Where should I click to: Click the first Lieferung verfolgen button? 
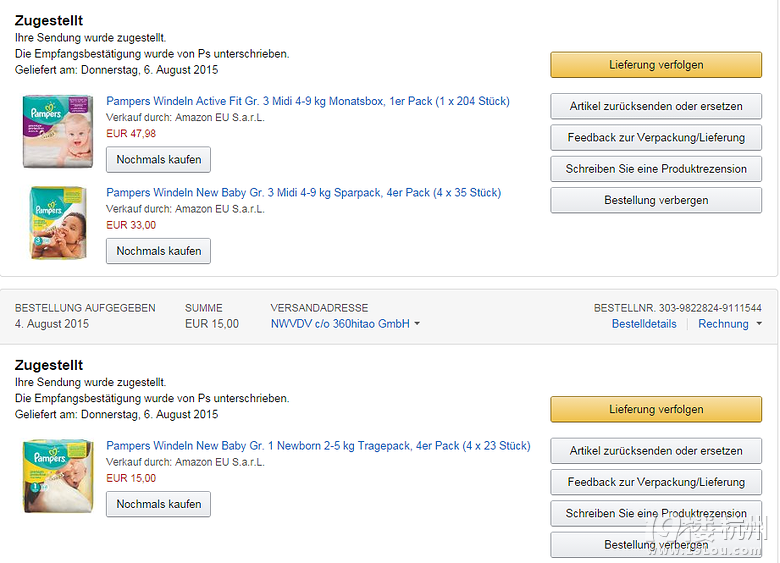(x=656, y=65)
